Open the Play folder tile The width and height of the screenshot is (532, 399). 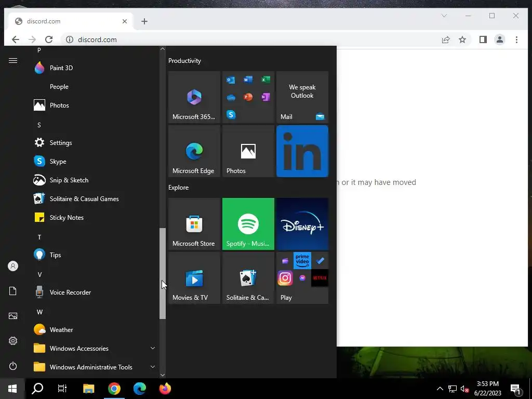[302, 278]
